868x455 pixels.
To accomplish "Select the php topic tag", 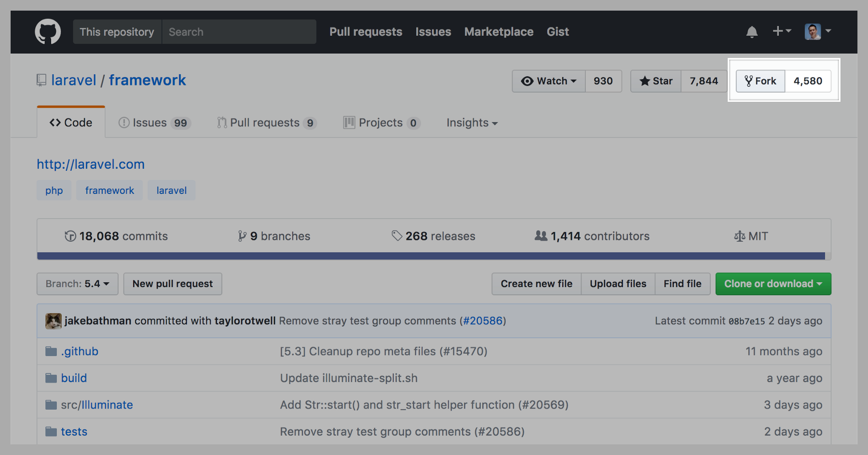I will click(x=54, y=190).
